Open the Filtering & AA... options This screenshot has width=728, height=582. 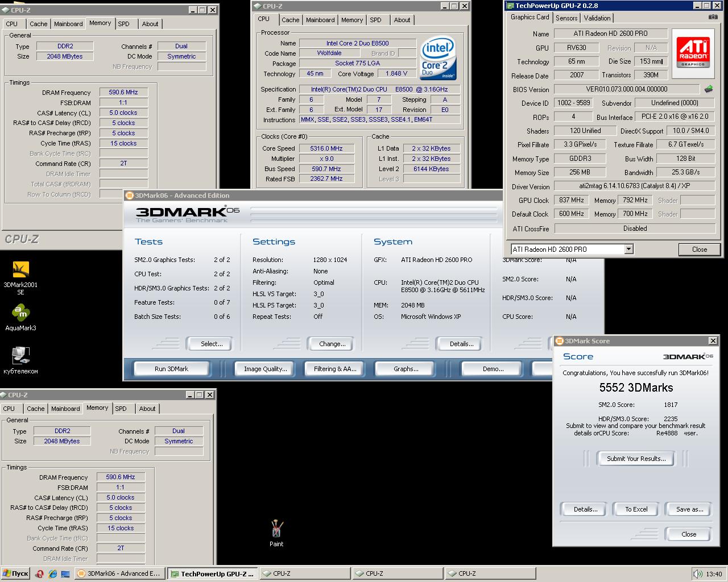pos(335,369)
